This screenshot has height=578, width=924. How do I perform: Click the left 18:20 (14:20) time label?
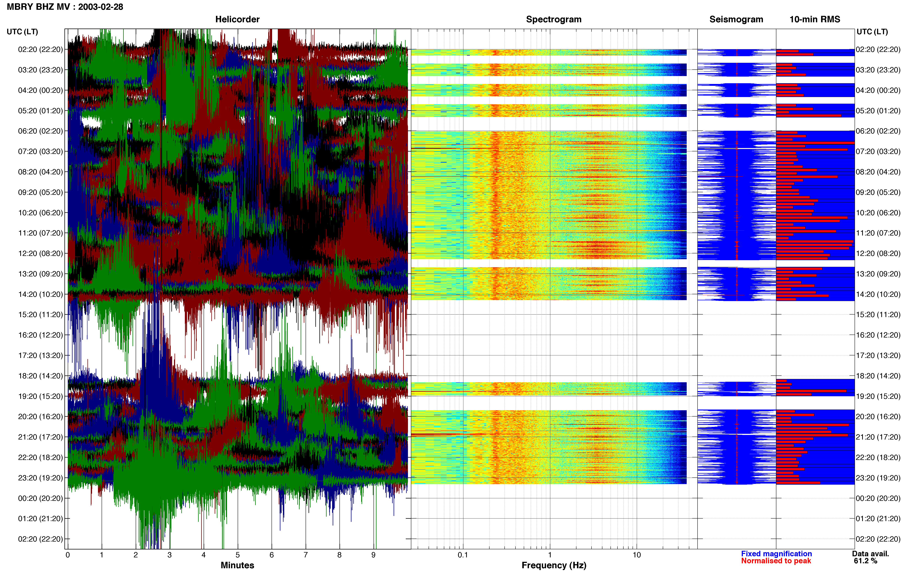(41, 376)
